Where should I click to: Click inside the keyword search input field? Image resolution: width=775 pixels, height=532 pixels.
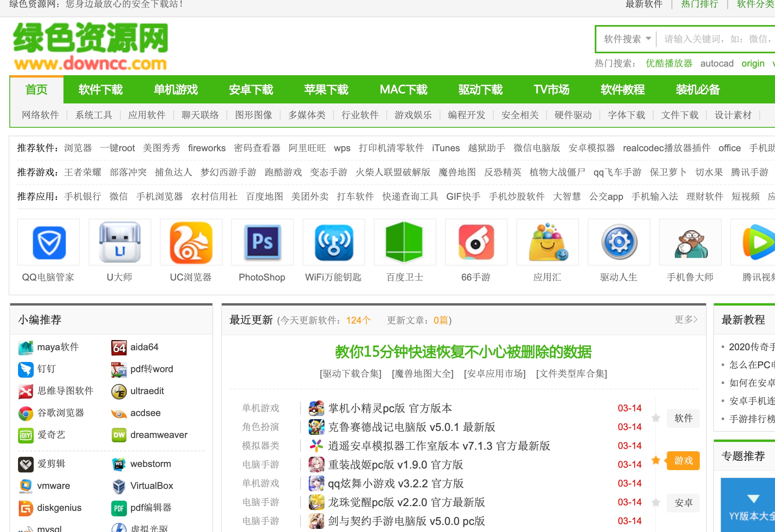coord(717,39)
